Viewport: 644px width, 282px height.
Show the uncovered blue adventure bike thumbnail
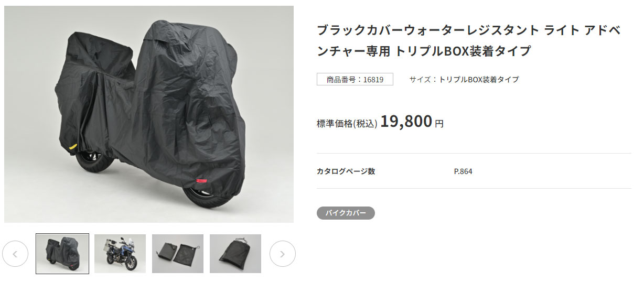click(120, 254)
